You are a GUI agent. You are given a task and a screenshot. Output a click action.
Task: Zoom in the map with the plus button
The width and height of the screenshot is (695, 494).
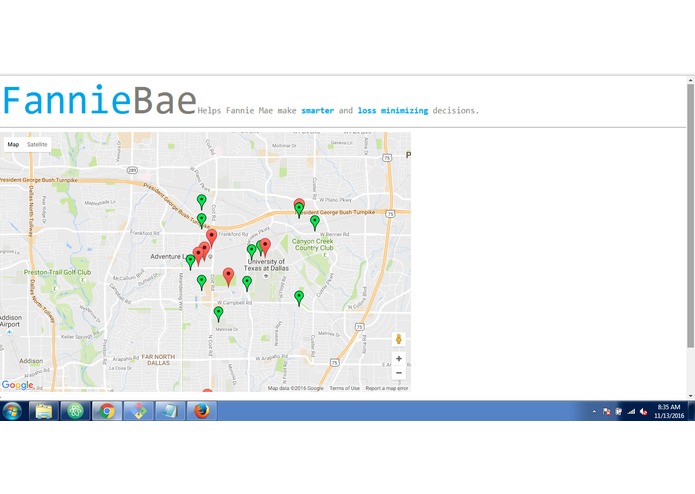coord(398,358)
